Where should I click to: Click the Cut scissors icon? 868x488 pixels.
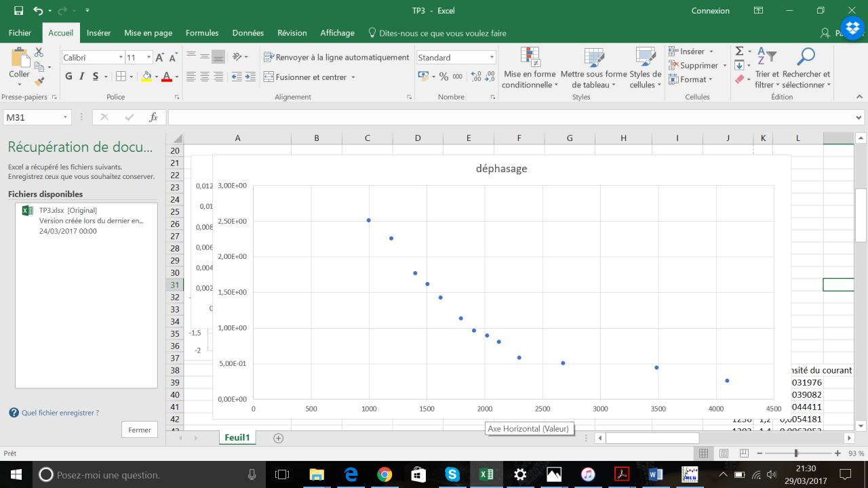(x=39, y=52)
